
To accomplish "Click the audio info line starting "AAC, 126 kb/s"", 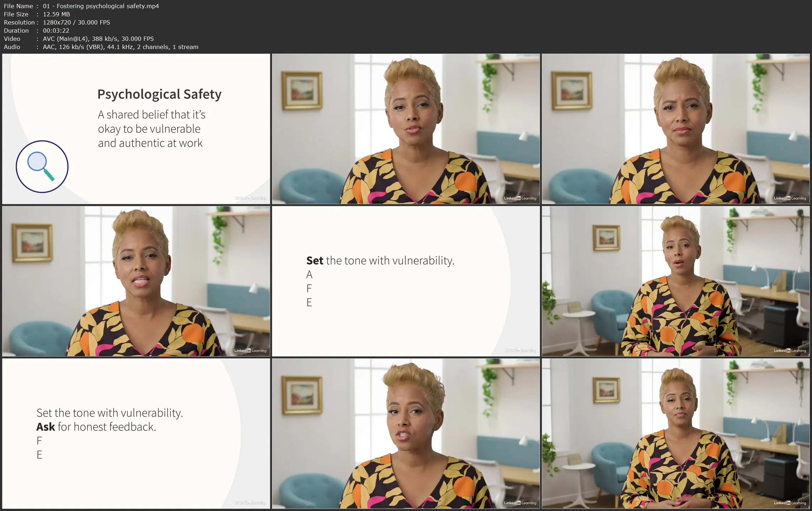I will (121, 47).
